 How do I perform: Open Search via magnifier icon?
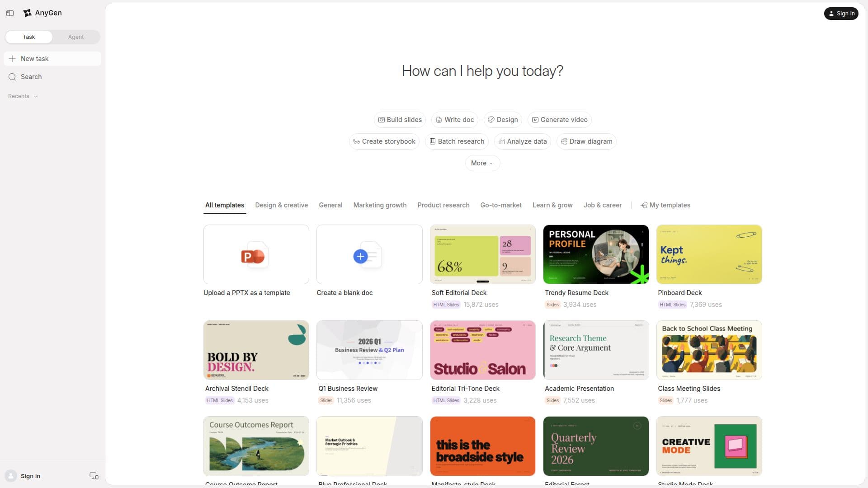pyautogui.click(x=12, y=77)
